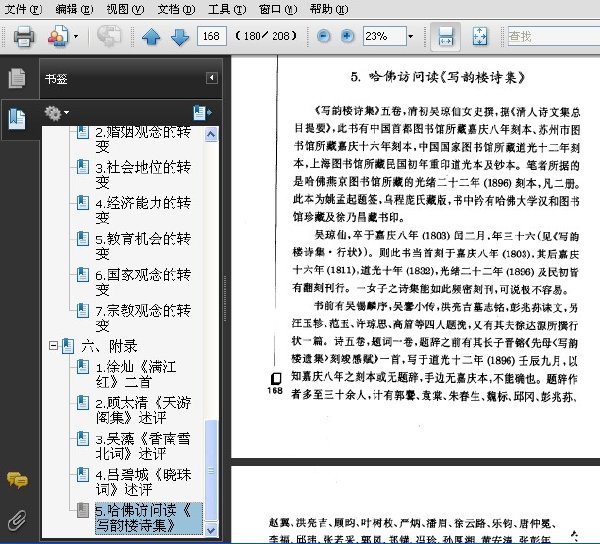Click bookmark icon beside 4.吕碧城《晓珠词》
Viewport: 600px width, 544px height.
tap(83, 475)
